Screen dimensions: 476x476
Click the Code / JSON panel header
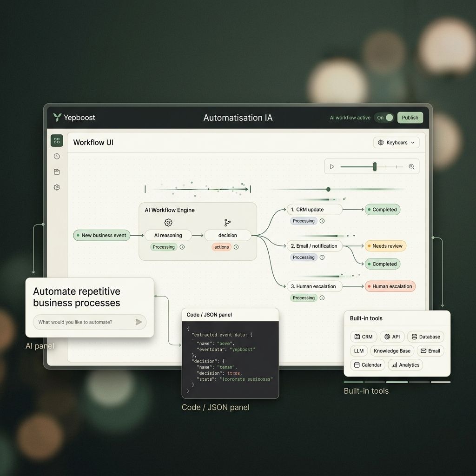tap(230, 315)
